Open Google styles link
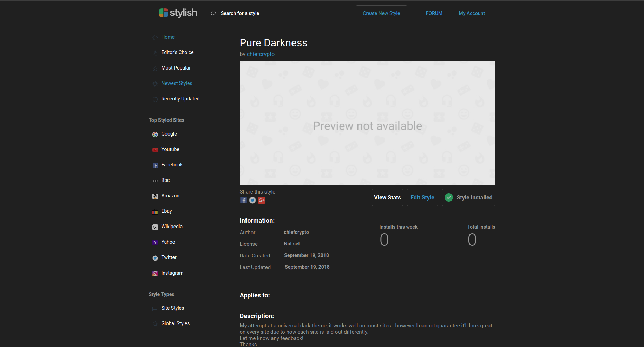 click(169, 134)
